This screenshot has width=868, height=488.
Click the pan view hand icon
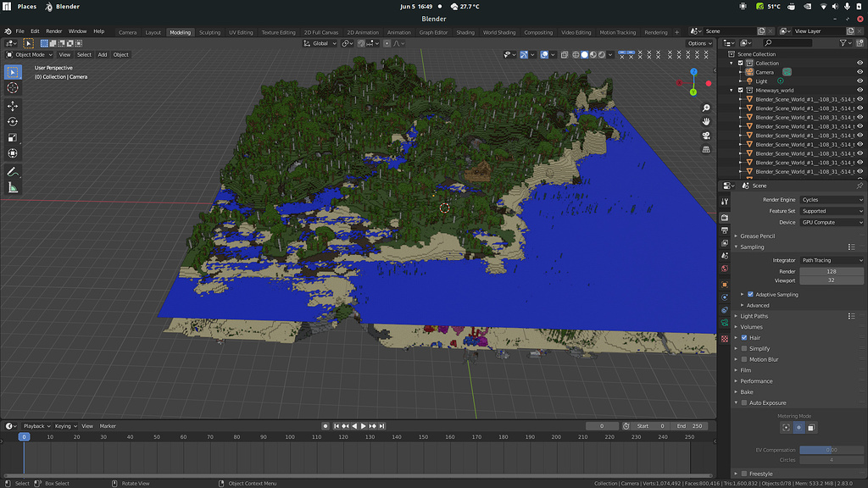(x=706, y=122)
